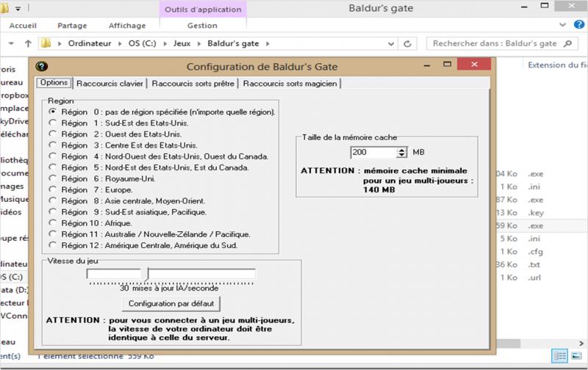The image size is (588, 370).
Task: Pick Région 3 Centre Est des Etats-Unis
Action: [123, 145]
